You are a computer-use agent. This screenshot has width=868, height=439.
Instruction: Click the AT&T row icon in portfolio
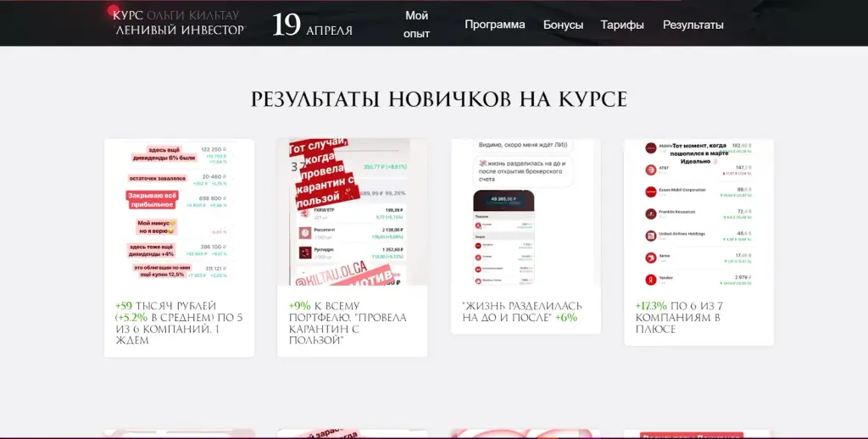(650, 170)
